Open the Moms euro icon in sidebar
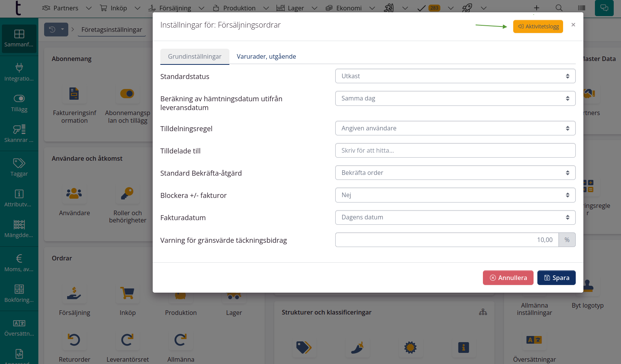 pyautogui.click(x=19, y=259)
